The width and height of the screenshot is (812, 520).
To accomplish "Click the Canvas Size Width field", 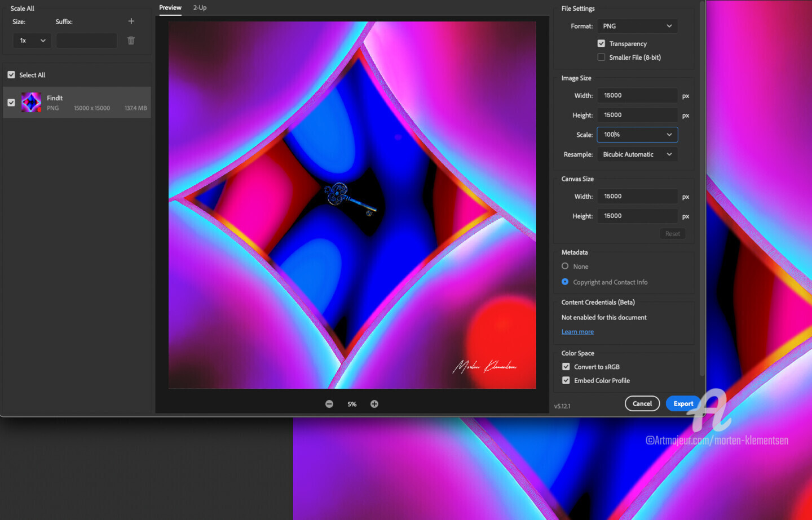I will pos(637,196).
